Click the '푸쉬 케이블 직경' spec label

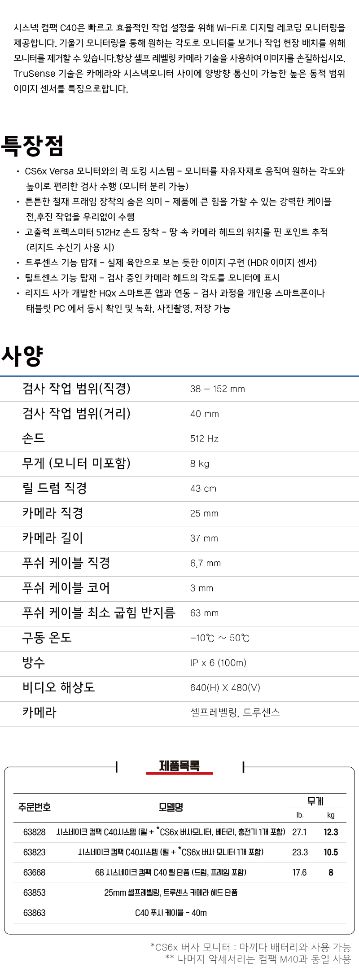point(66,563)
